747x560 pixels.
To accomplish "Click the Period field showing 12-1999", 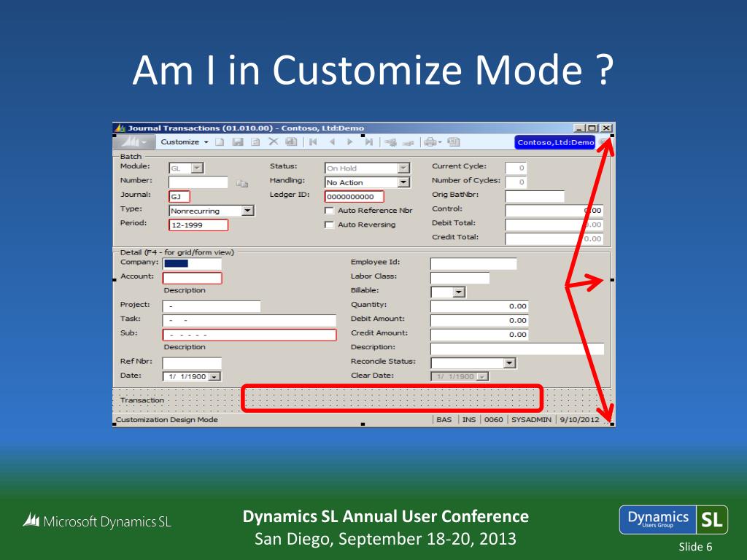I will [x=198, y=225].
